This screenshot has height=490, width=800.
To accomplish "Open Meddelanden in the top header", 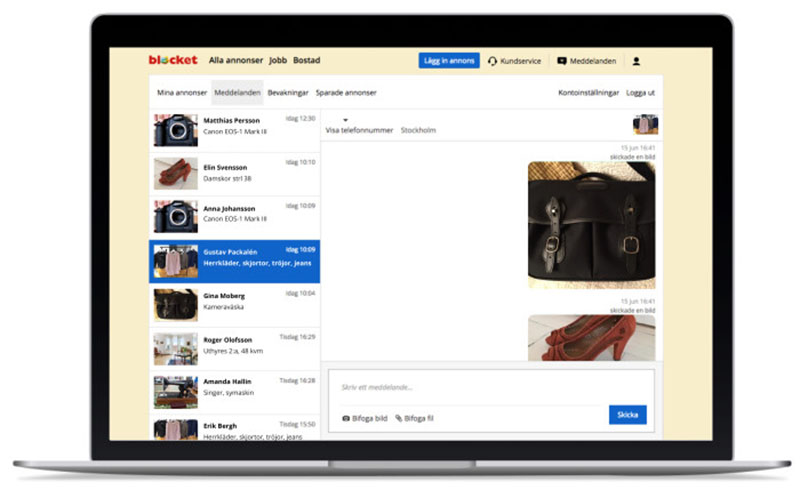I will coord(593,61).
